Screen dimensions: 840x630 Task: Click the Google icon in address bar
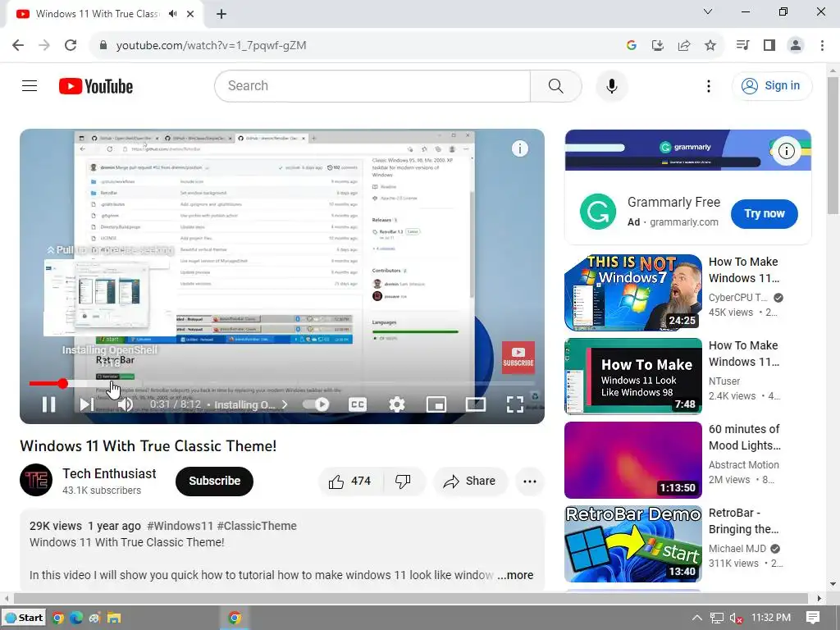point(631,45)
